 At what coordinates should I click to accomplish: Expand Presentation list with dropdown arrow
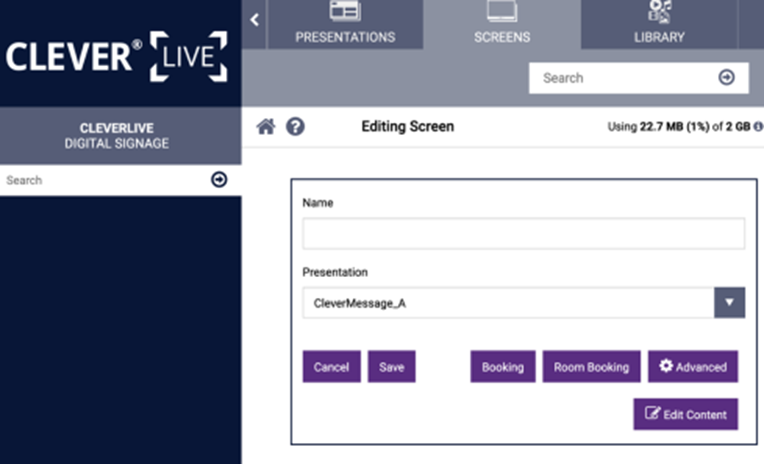pyautogui.click(x=729, y=303)
